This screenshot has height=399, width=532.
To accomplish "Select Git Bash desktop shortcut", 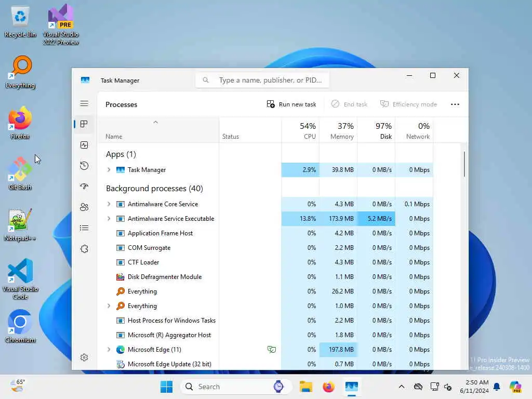I will pos(20,174).
